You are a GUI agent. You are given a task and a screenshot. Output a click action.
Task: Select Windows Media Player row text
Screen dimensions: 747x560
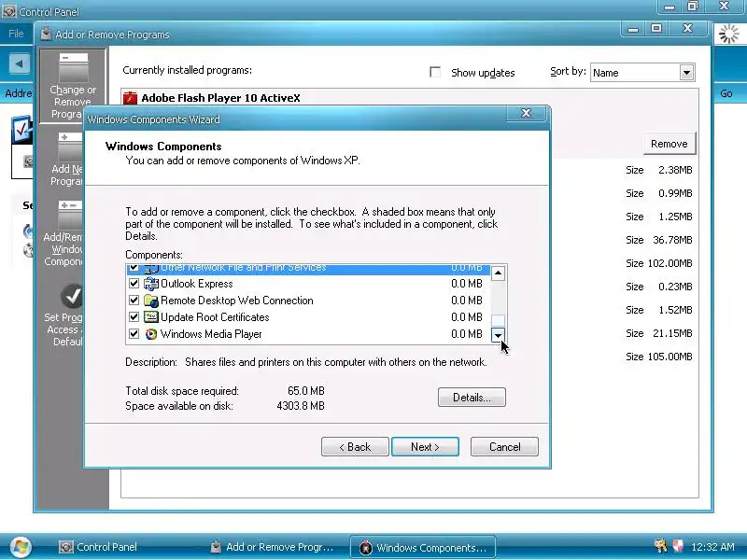(x=211, y=334)
